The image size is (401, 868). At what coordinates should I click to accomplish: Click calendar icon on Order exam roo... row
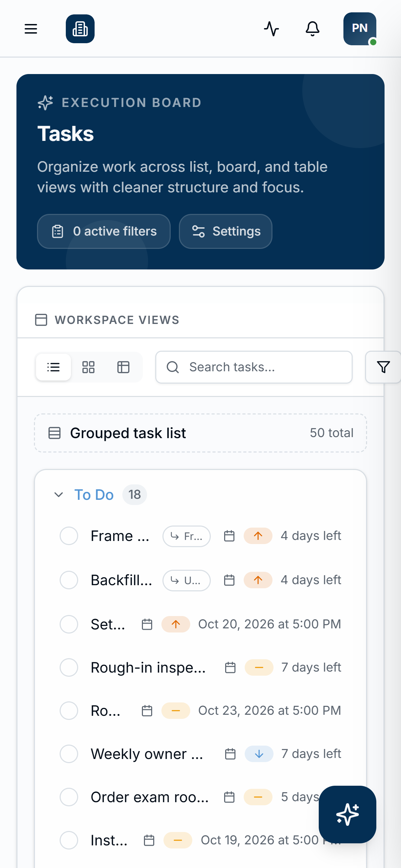coord(229,797)
